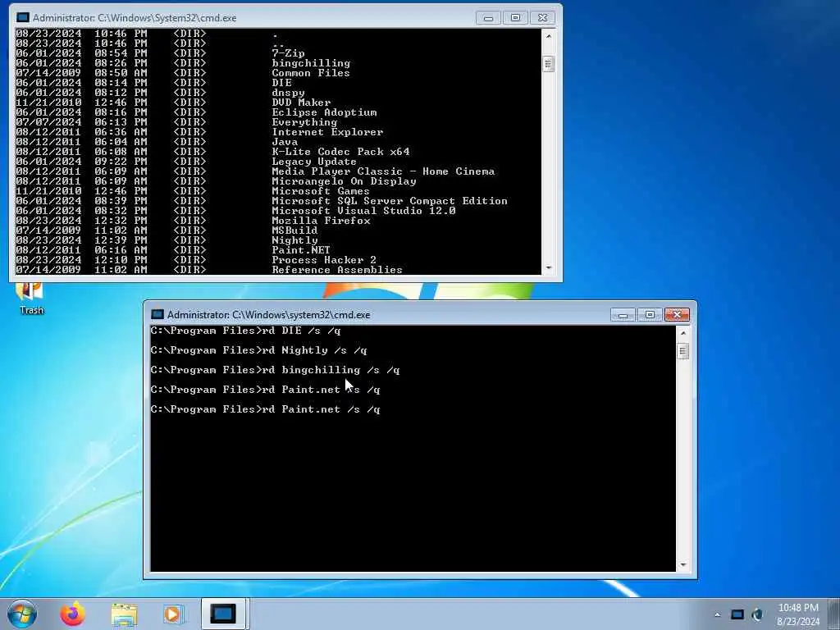Image resolution: width=840 pixels, height=630 pixels.
Task: Click the tray icon next to the hidden-icons arrow
Action: click(x=737, y=614)
